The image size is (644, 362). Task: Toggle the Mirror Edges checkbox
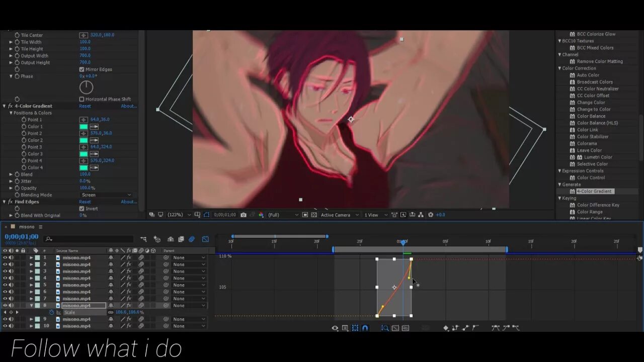click(x=82, y=69)
